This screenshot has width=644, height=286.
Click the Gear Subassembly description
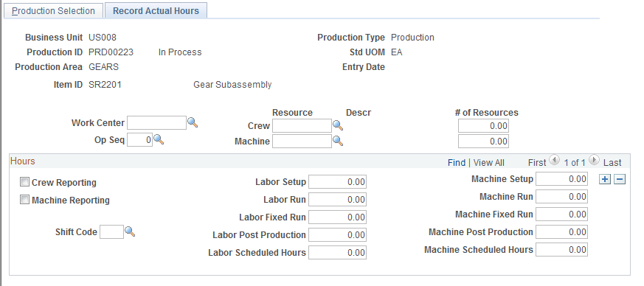pos(232,85)
